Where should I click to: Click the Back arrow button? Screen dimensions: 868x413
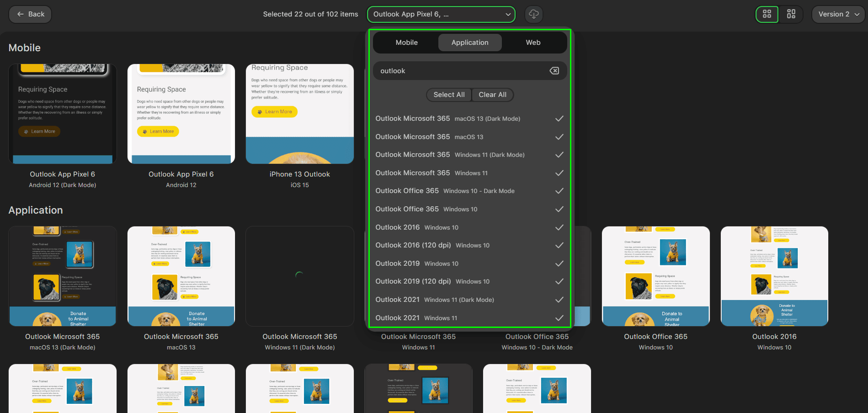click(30, 14)
